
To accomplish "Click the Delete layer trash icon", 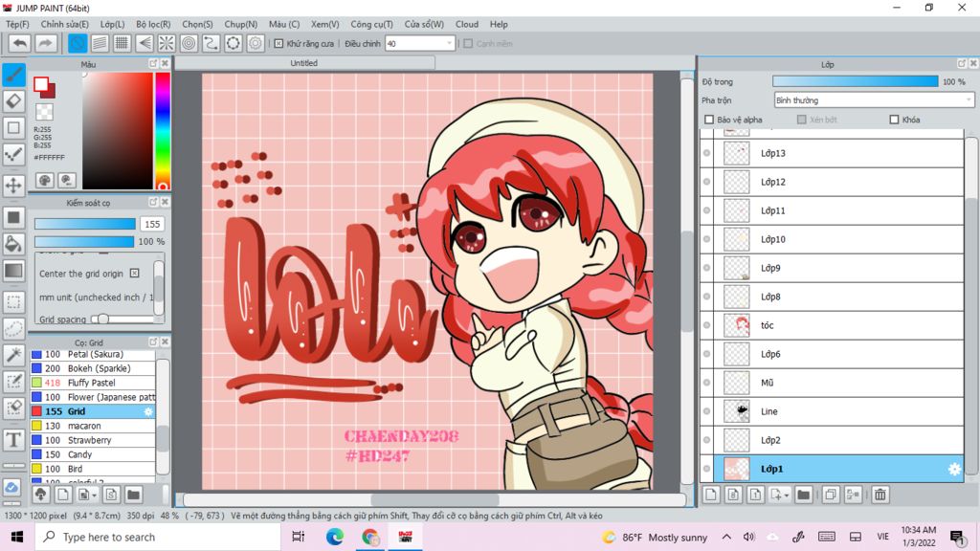I will click(880, 495).
